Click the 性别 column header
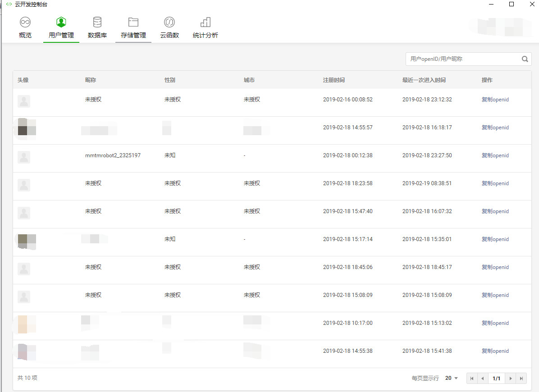The image size is (539, 392). coord(170,80)
